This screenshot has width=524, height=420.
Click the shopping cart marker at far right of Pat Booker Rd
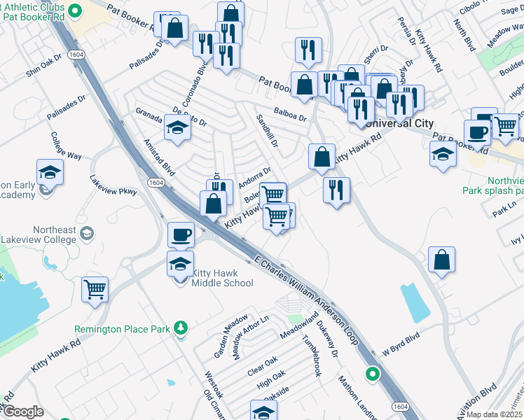pos(504,125)
